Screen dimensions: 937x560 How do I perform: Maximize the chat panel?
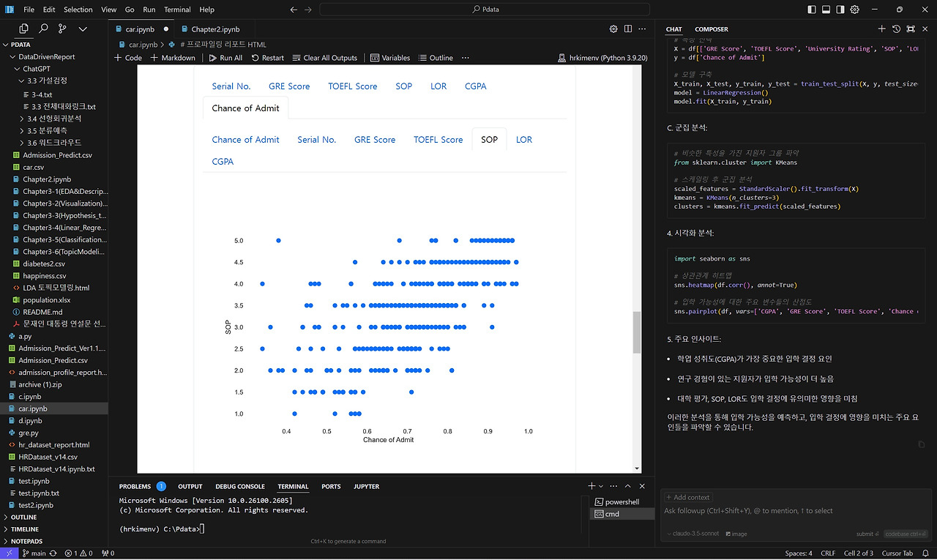[x=911, y=29]
